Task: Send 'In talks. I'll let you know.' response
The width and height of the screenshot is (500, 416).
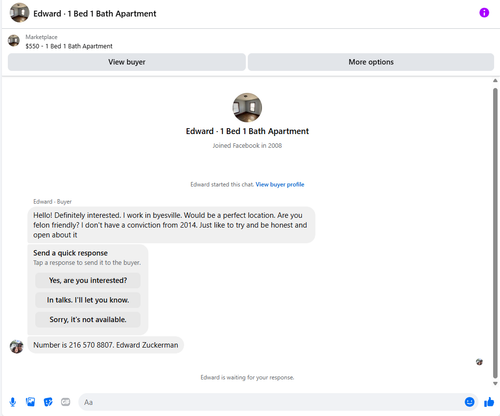Action: click(x=88, y=300)
